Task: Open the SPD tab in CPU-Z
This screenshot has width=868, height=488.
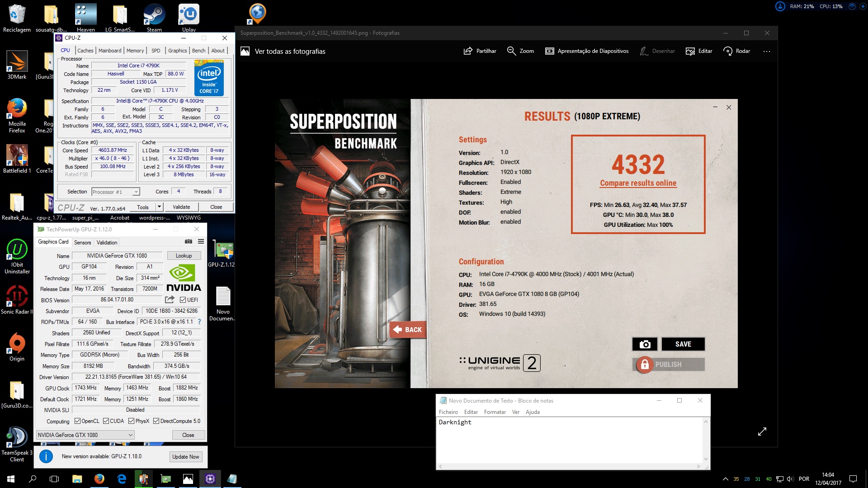Action: 156,51
